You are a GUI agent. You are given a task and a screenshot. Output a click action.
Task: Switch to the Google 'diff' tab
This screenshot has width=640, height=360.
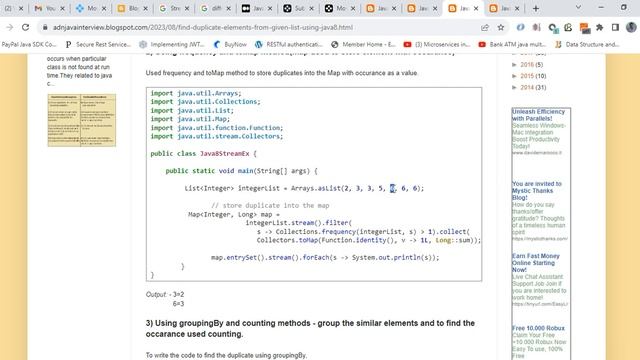click(216, 8)
